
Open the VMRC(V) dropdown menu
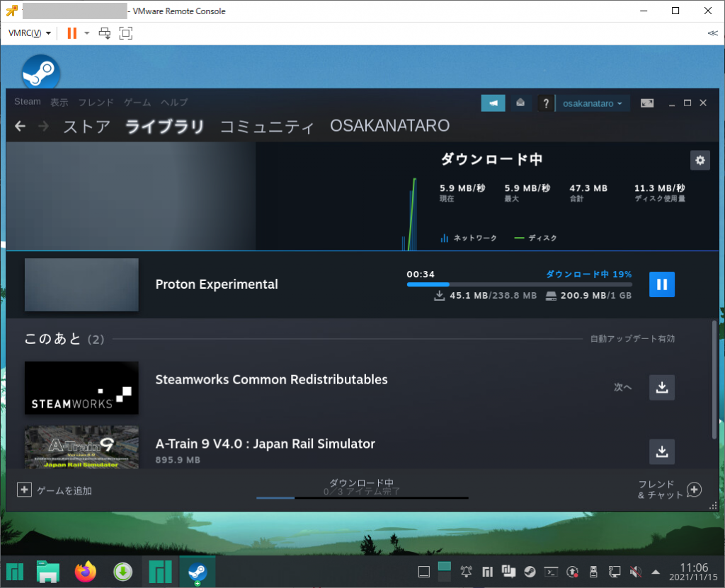[x=30, y=33]
